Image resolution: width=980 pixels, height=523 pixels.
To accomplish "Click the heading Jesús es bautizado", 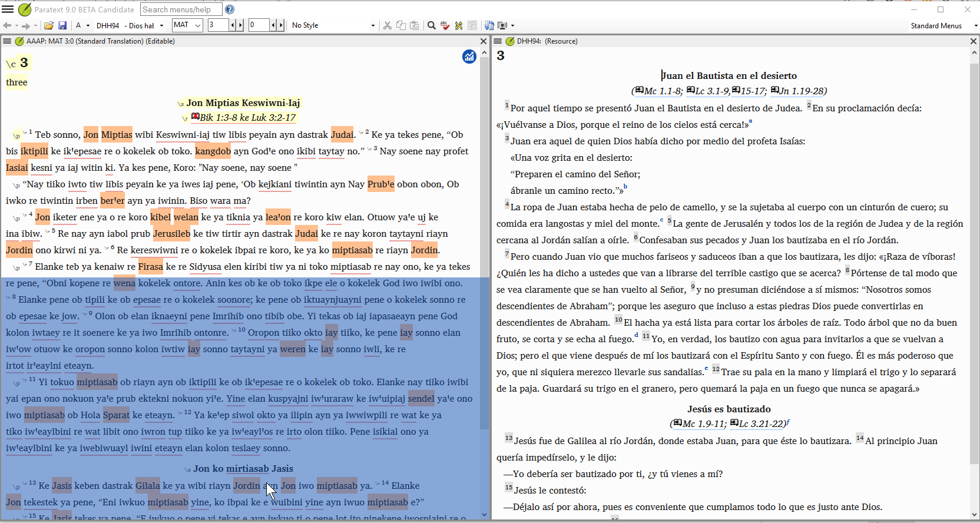I will point(729,409).
